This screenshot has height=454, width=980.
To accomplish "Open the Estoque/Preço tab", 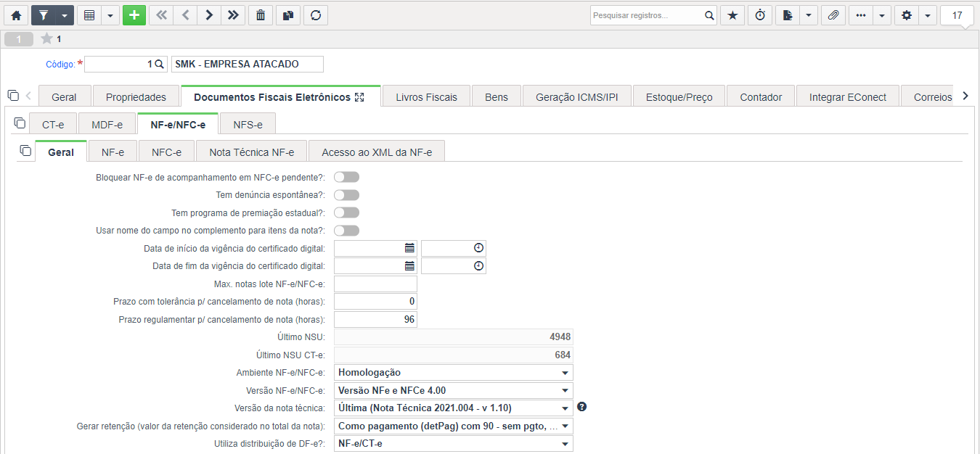I will (x=679, y=96).
